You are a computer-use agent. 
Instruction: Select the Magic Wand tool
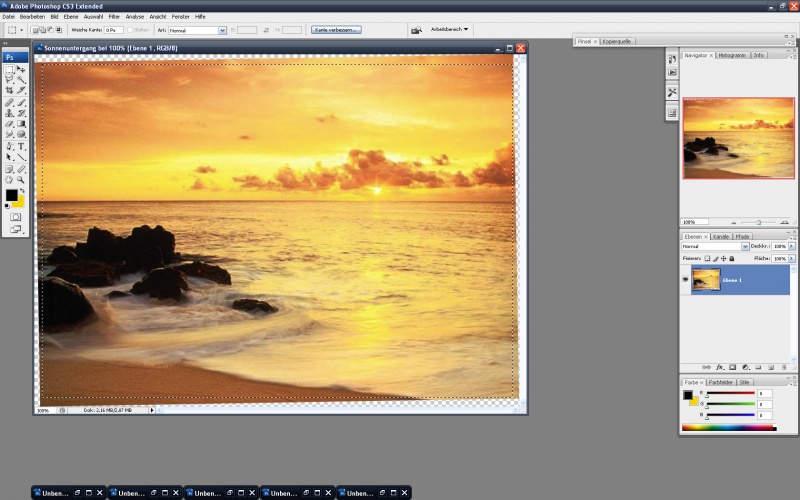point(21,80)
